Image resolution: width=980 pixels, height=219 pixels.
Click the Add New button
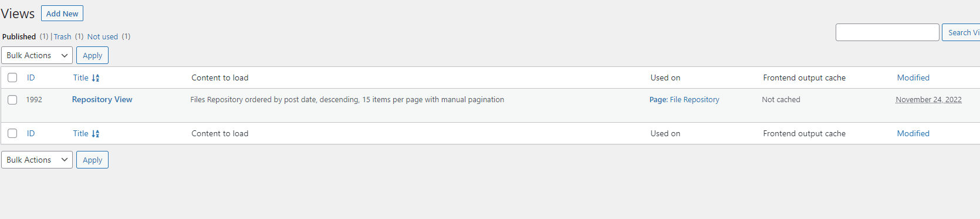[62, 14]
